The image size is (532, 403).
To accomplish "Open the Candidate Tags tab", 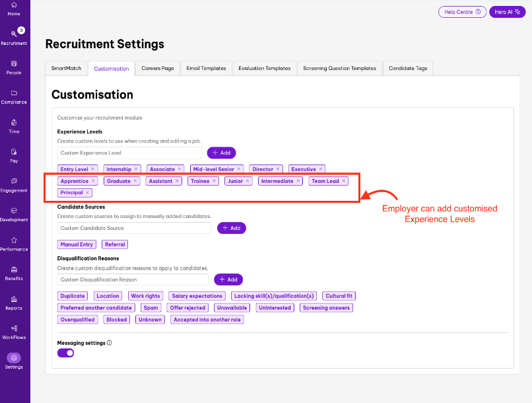I will pyautogui.click(x=408, y=68).
